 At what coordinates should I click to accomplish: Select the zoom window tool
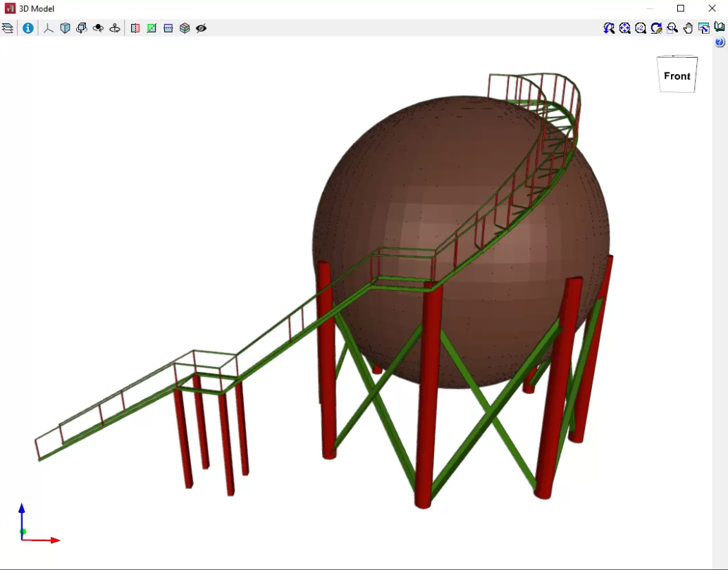point(672,28)
